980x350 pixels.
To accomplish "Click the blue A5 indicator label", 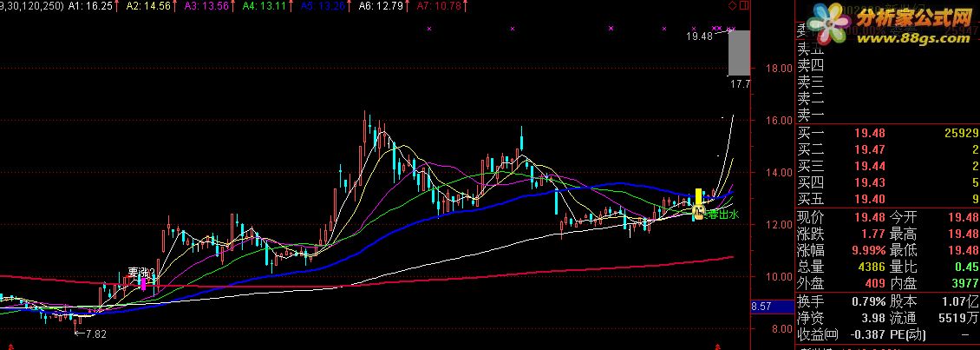I will 323,5.
